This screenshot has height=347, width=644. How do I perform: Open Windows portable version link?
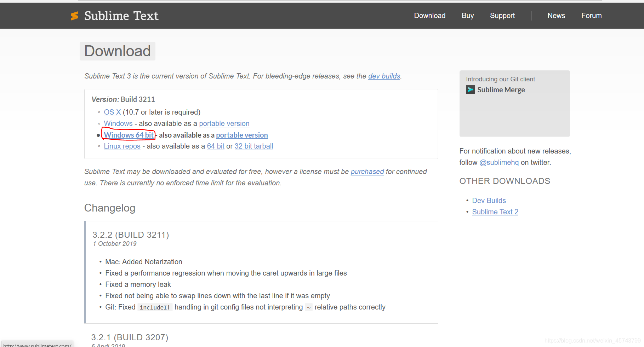point(224,123)
